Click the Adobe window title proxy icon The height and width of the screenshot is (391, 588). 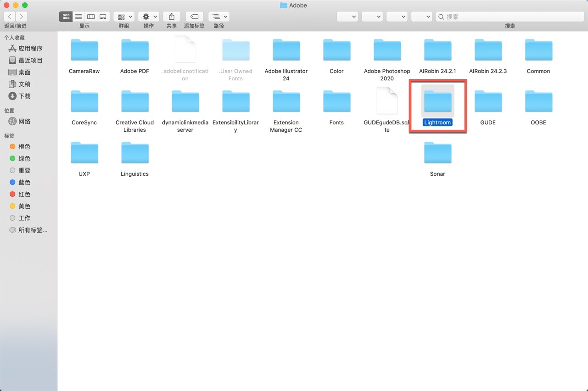[x=283, y=6]
